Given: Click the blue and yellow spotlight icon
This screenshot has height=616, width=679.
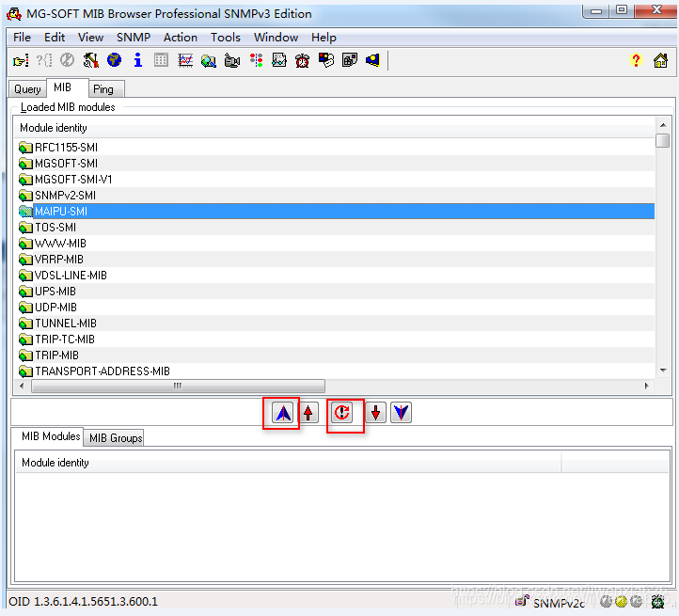Looking at the screenshot, I should point(372,60).
